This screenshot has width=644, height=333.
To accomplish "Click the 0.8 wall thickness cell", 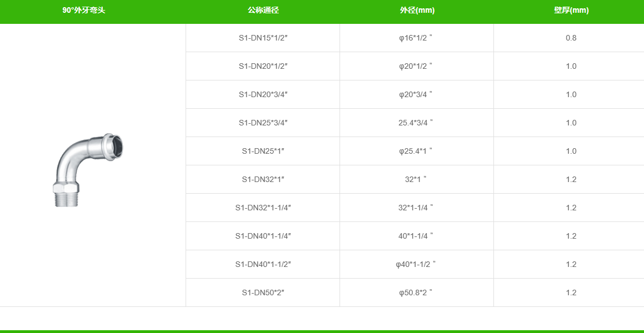I will coord(571,38).
